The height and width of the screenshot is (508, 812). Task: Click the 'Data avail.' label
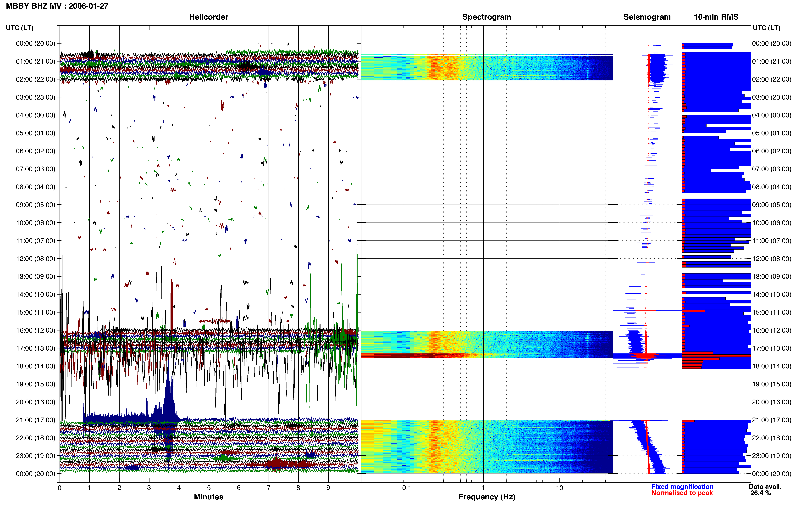click(765, 486)
